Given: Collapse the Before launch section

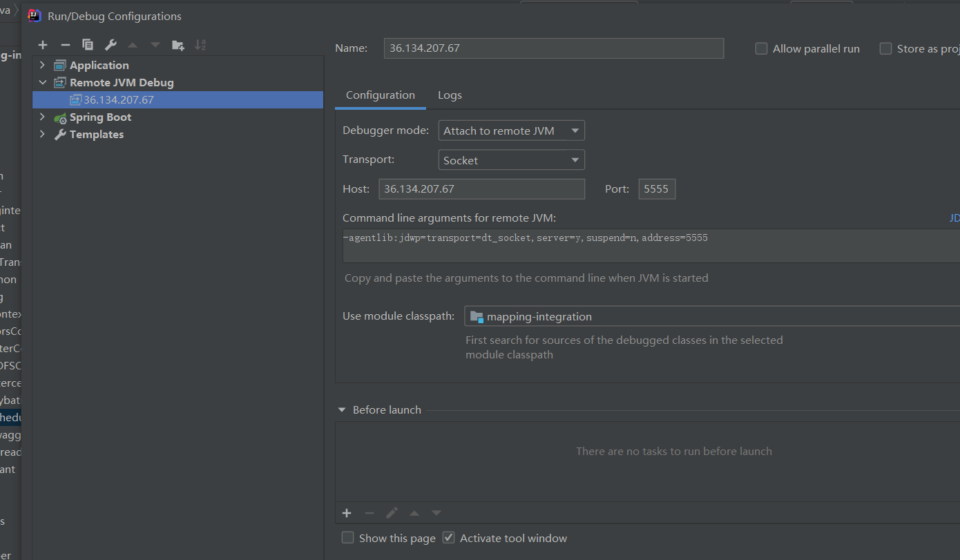Looking at the screenshot, I should pos(342,409).
